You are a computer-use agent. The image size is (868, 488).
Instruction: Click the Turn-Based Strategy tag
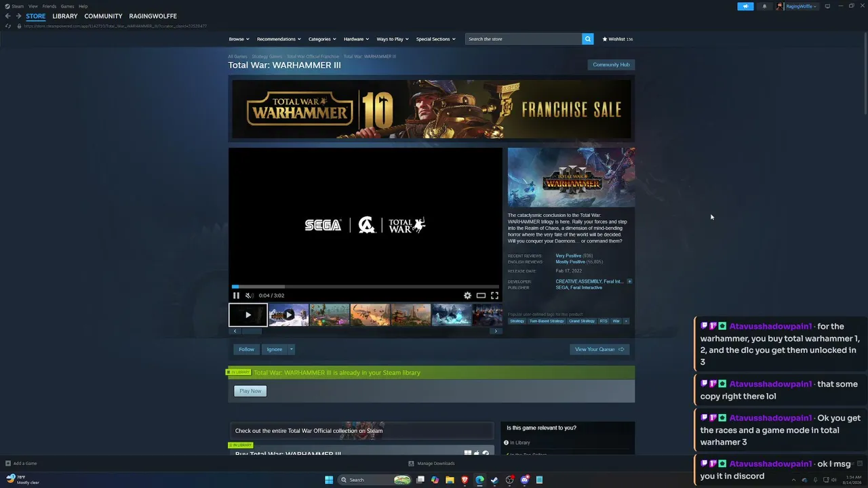[547, 321]
